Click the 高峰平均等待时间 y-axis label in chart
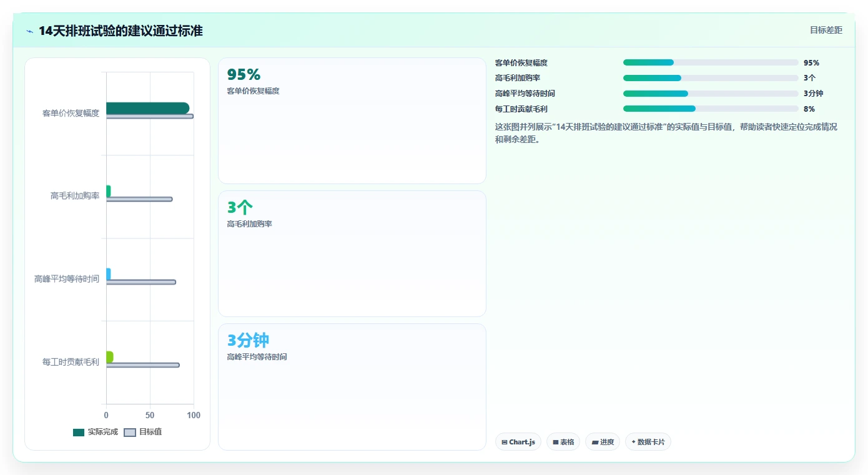The height and width of the screenshot is (475, 868). (67, 279)
